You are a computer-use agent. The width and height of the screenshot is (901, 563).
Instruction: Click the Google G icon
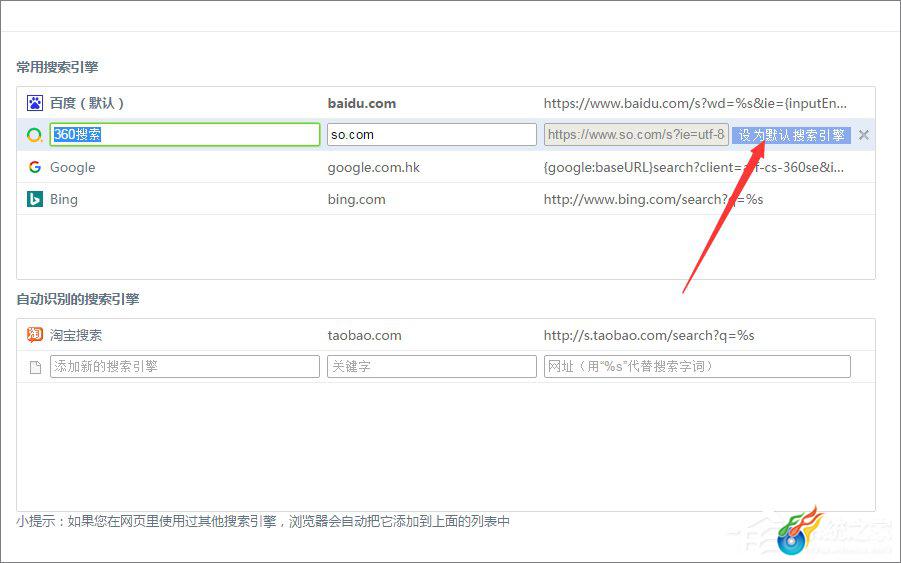34,167
